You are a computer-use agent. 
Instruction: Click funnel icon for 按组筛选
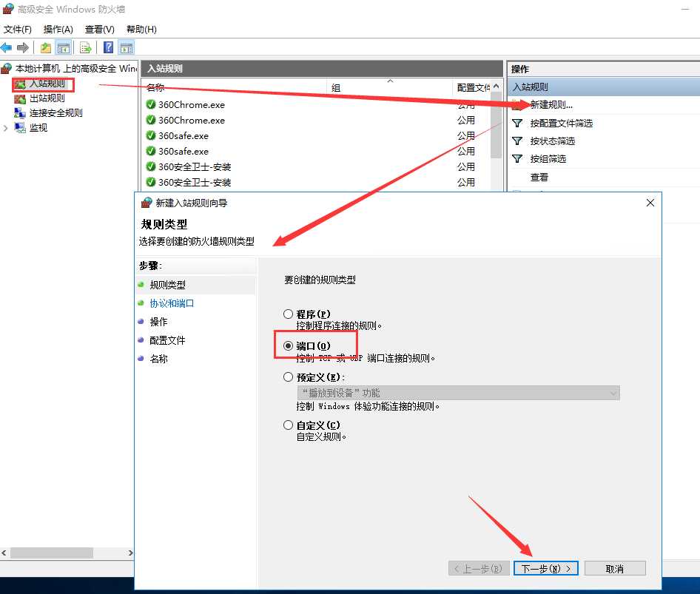tap(518, 158)
